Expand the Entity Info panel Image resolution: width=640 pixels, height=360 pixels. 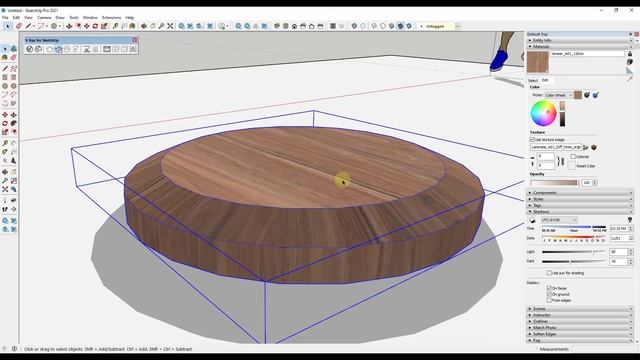pyautogui.click(x=580, y=40)
